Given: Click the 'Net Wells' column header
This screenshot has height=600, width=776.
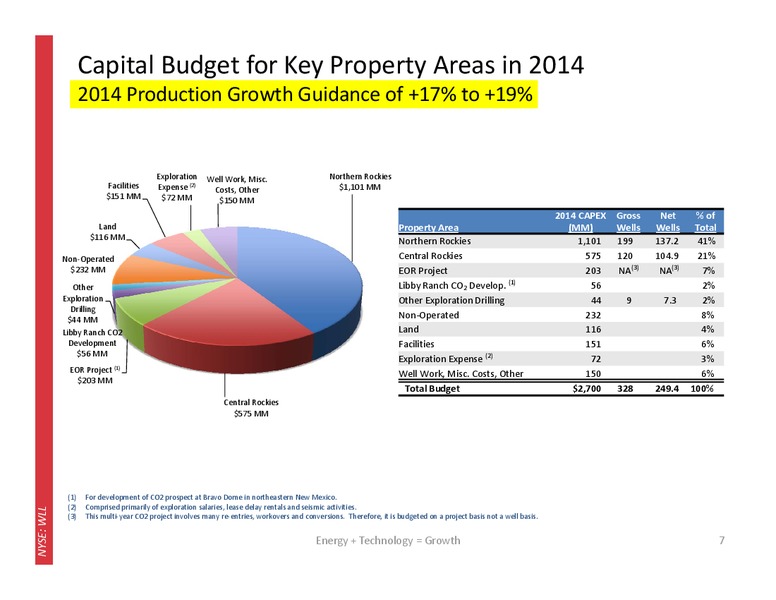Looking at the screenshot, I should click(668, 222).
